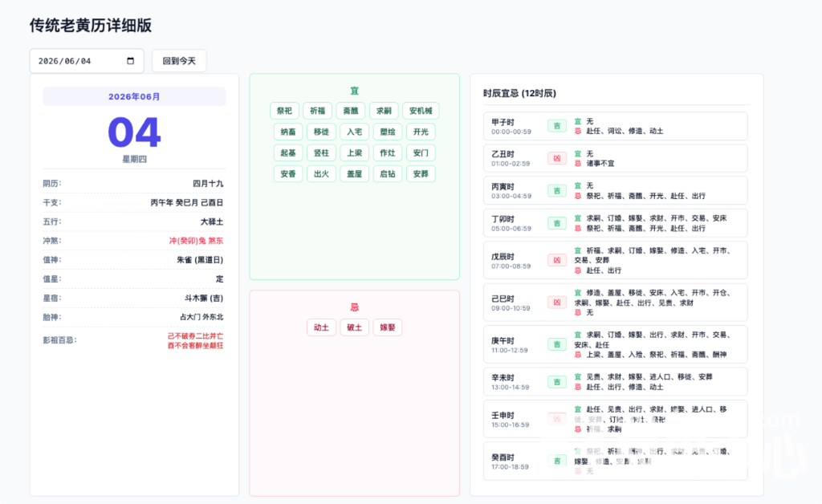Screen dimensions: 822x504
Task: Click the 辛未时 hour label
Action: [x=503, y=378]
